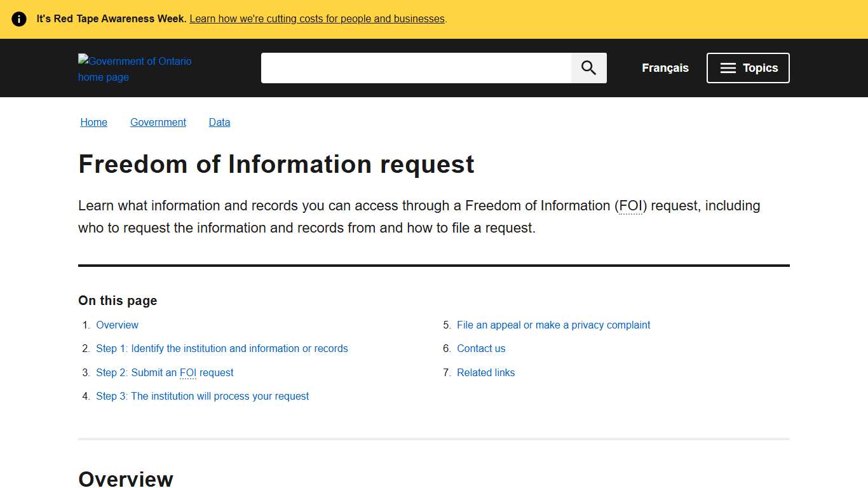
Task: Open the Contact us section
Action: point(481,348)
